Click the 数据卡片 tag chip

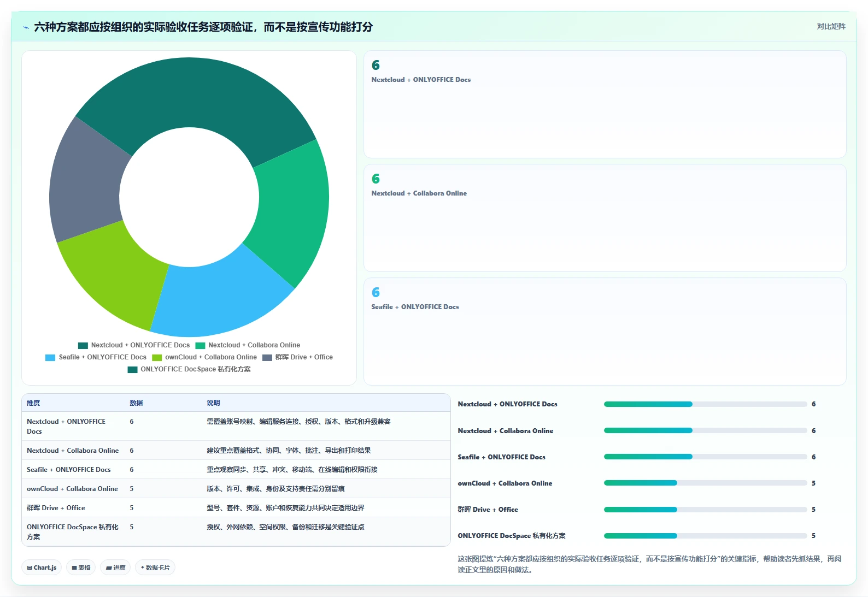tap(155, 568)
